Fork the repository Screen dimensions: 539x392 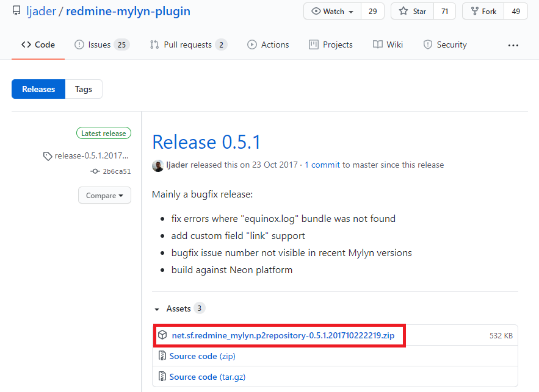coord(483,12)
